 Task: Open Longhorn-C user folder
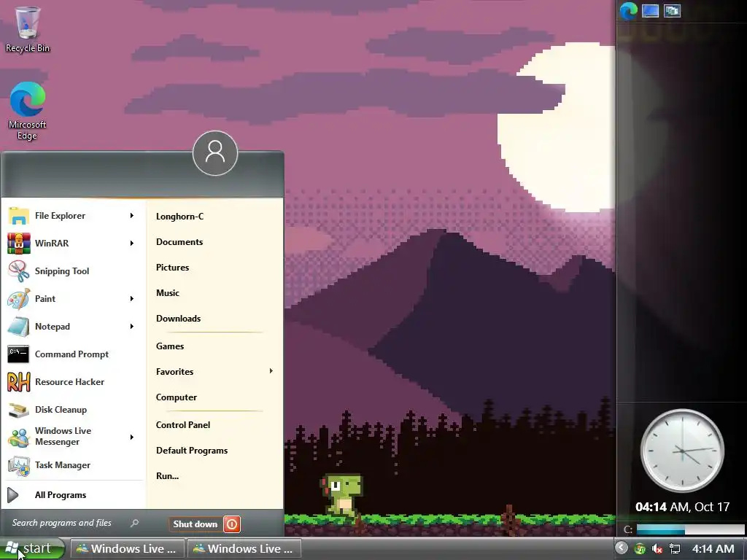tap(179, 216)
